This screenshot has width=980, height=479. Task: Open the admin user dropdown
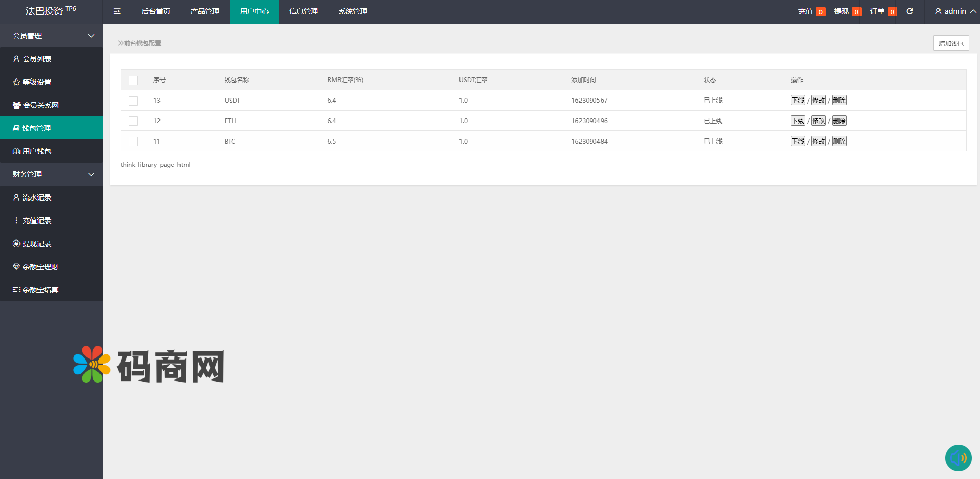[955, 11]
